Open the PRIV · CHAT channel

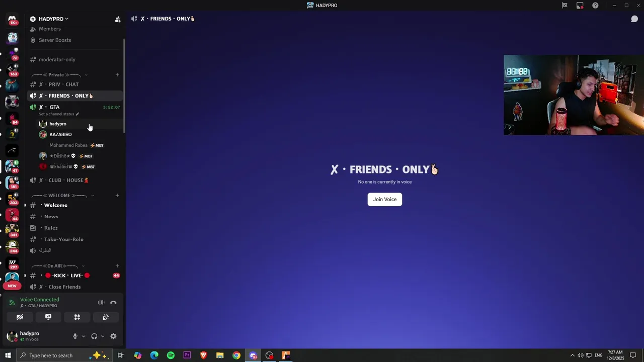pyautogui.click(x=75, y=84)
